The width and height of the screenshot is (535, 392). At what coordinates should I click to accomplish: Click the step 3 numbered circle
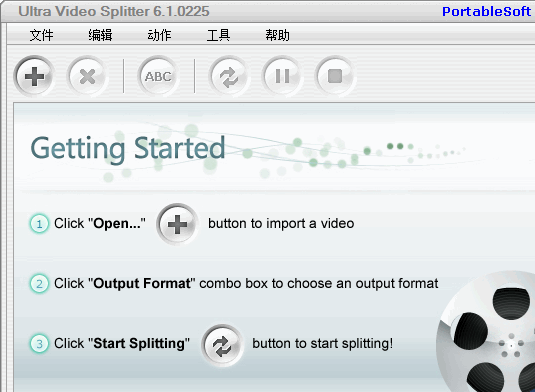[x=39, y=343]
